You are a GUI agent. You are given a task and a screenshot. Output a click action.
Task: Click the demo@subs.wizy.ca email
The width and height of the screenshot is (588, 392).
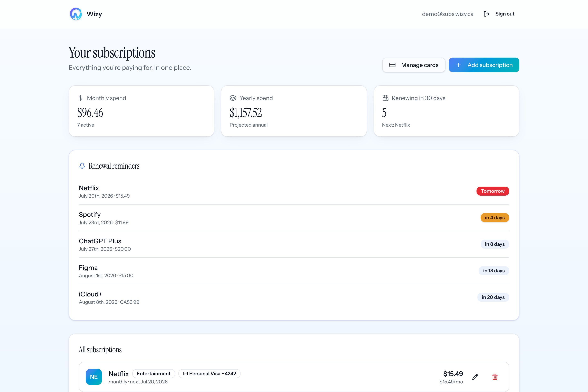coord(448,14)
